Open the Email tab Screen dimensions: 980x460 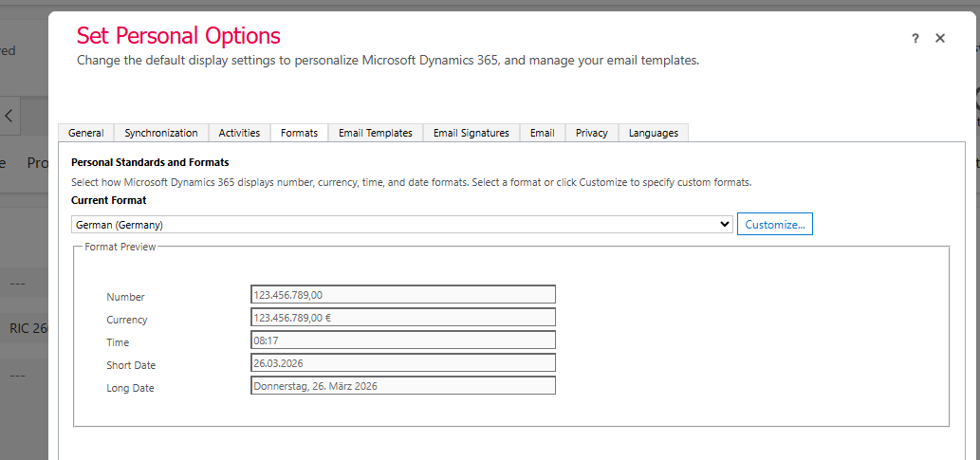543,133
